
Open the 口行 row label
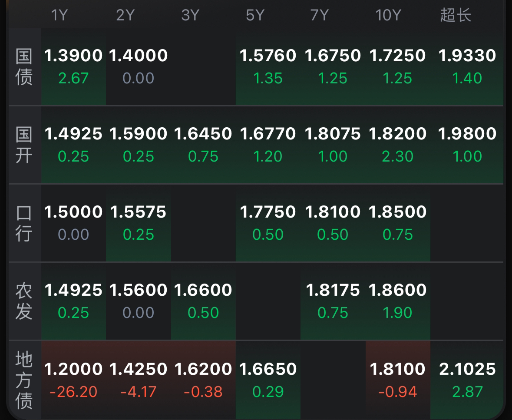24,223
